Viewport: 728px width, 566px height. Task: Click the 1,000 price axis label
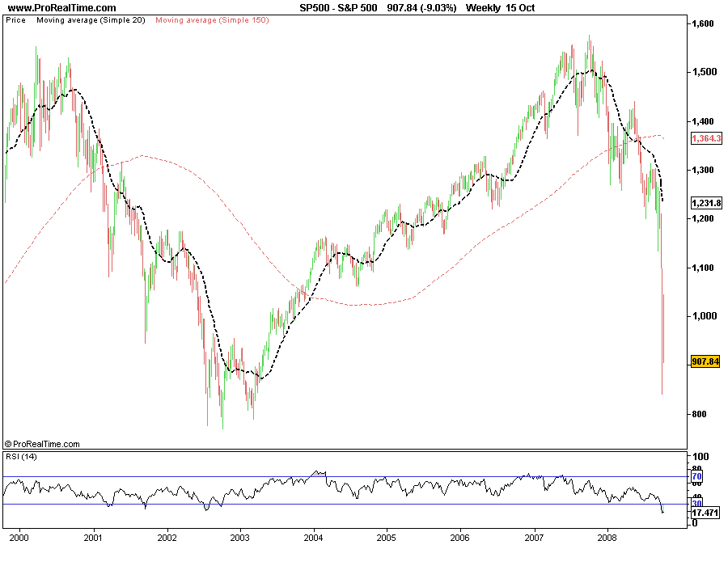click(x=704, y=316)
